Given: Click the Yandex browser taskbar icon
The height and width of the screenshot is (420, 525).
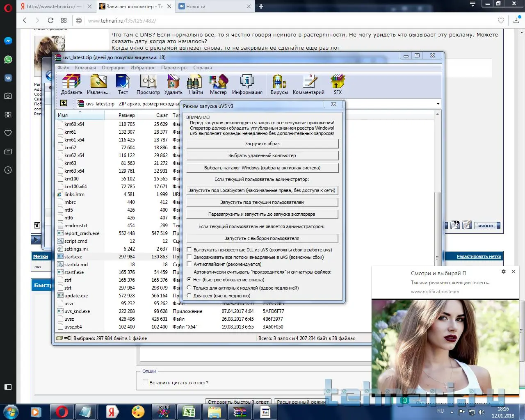Looking at the screenshot, I should [x=112, y=411].
